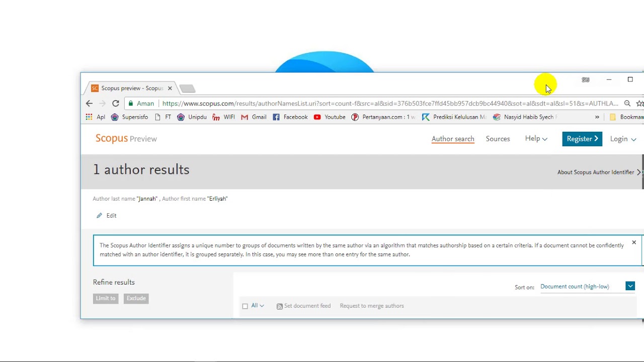Image resolution: width=644 pixels, height=362 pixels.
Task: Open the Sources page
Action: pos(498,139)
